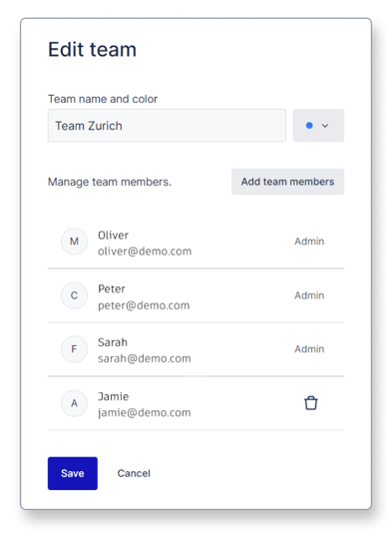Select the email oliver@demo.com
The image size is (392, 537).
point(145,252)
